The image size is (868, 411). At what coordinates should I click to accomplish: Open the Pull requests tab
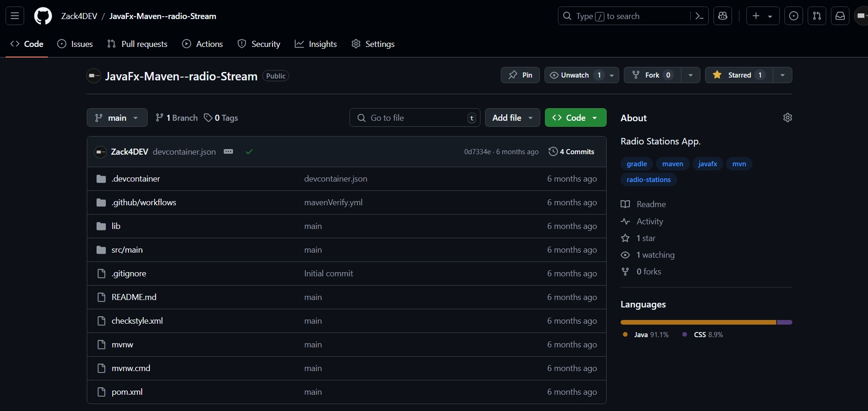(137, 44)
